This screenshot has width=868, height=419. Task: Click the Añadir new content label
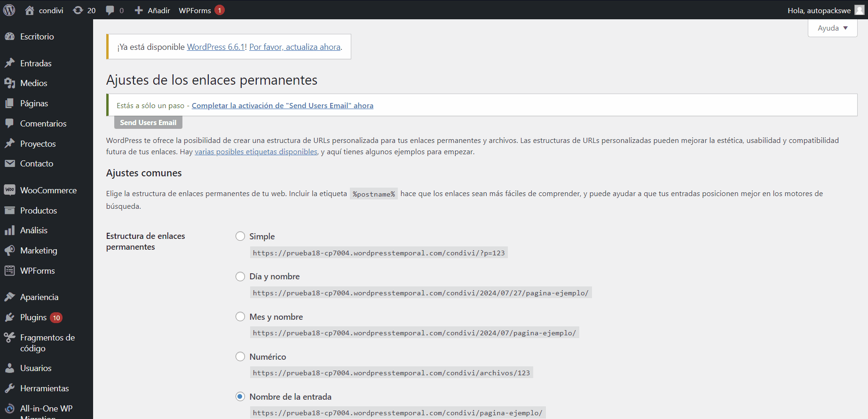(x=159, y=10)
